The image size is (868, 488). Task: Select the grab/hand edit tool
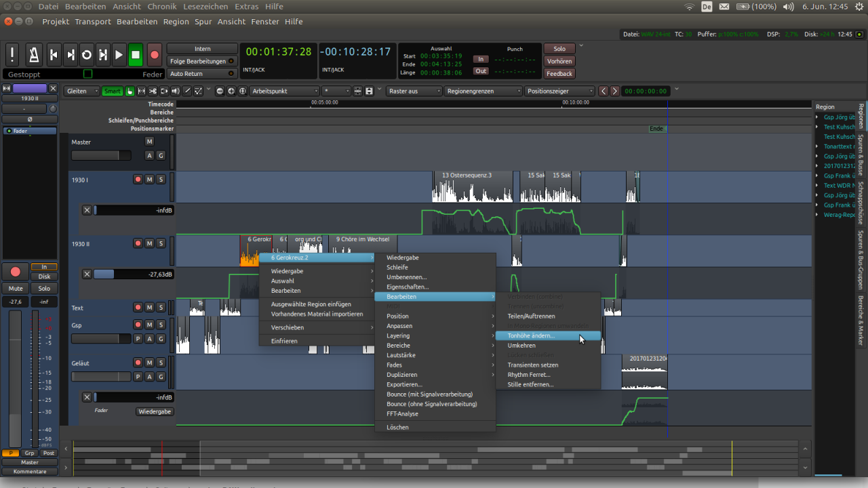pos(130,91)
